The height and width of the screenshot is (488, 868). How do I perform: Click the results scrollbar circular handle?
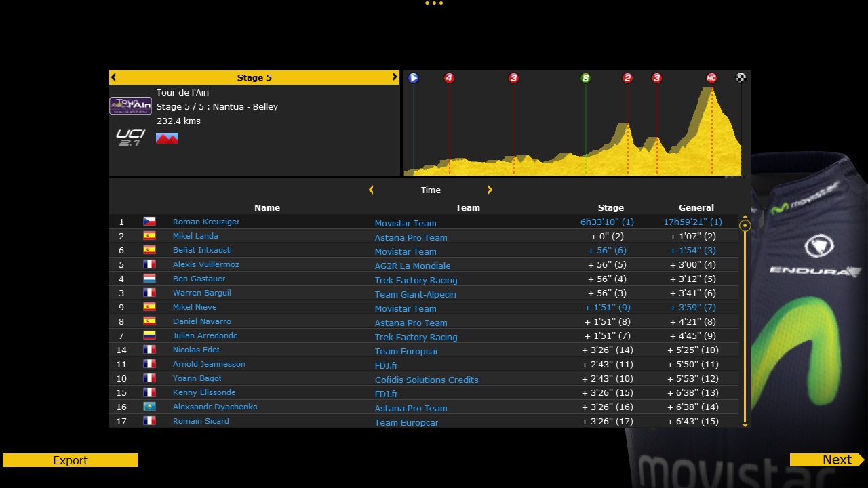pyautogui.click(x=745, y=226)
